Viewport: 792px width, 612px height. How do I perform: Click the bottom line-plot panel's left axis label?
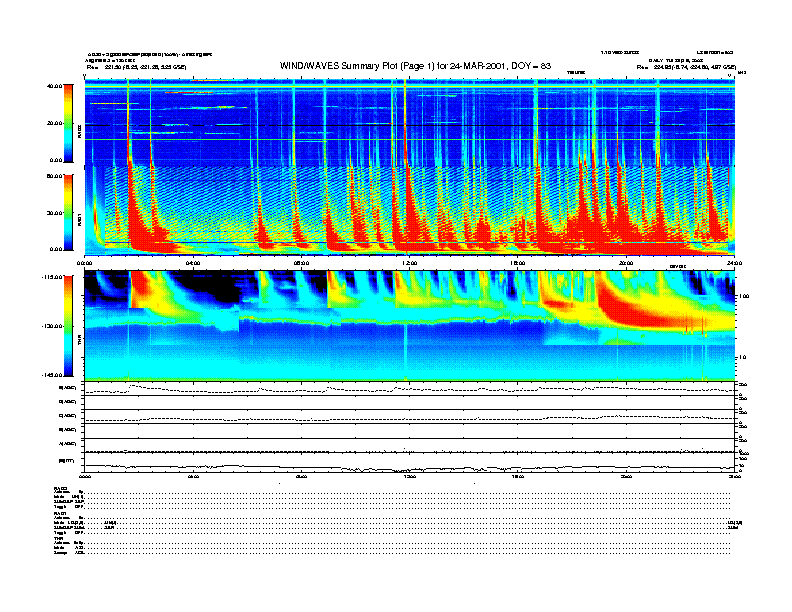[x=67, y=461]
